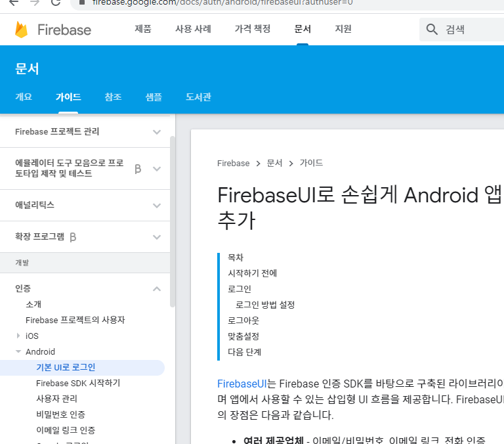Expand the Firebase 프로젝트 관리 section
504x444 pixels.
[x=157, y=132]
